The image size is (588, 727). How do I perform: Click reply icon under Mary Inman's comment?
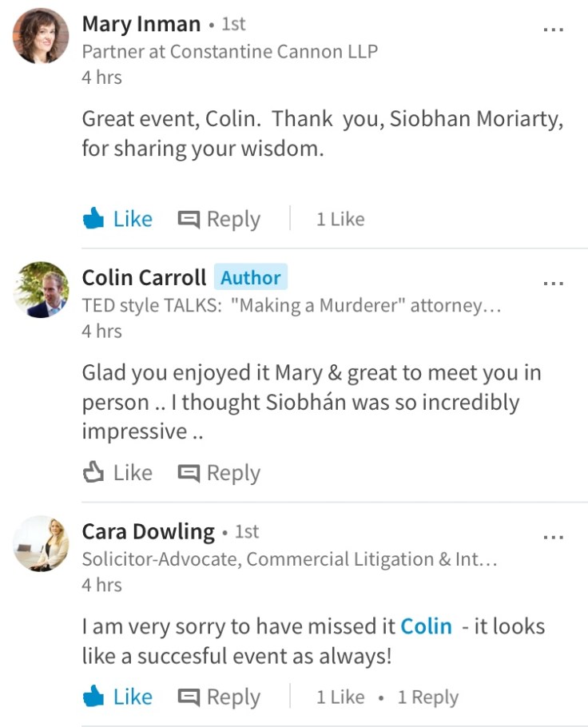189,219
